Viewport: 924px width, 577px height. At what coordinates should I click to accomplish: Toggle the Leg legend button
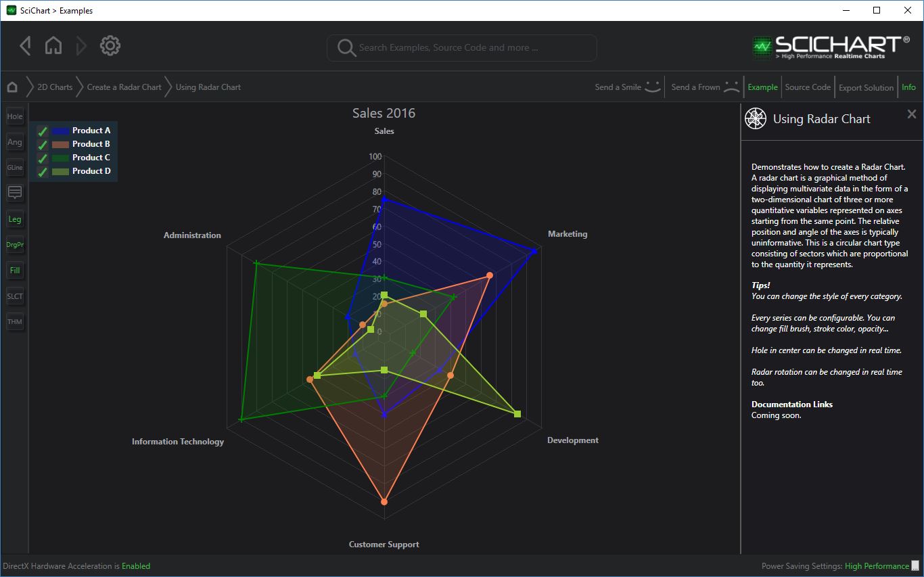pyautogui.click(x=15, y=219)
